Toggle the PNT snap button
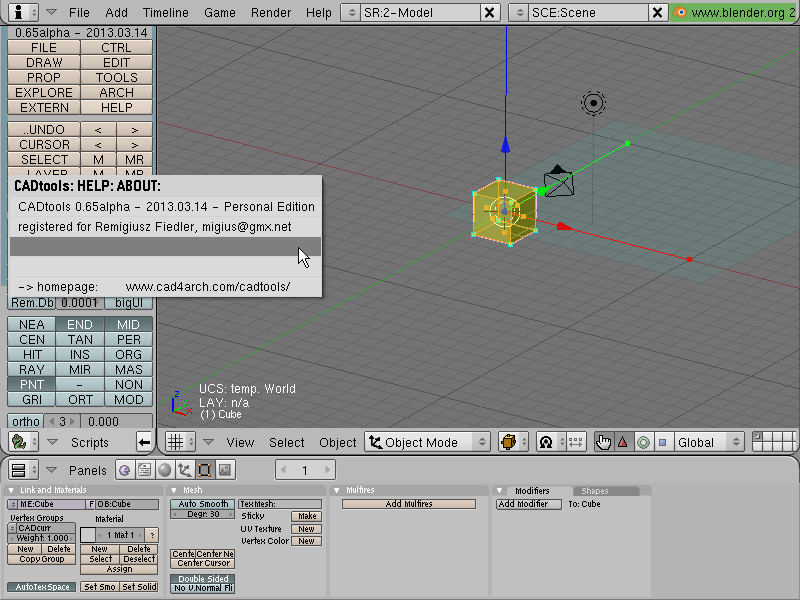The height and width of the screenshot is (600, 800). pos(32,384)
